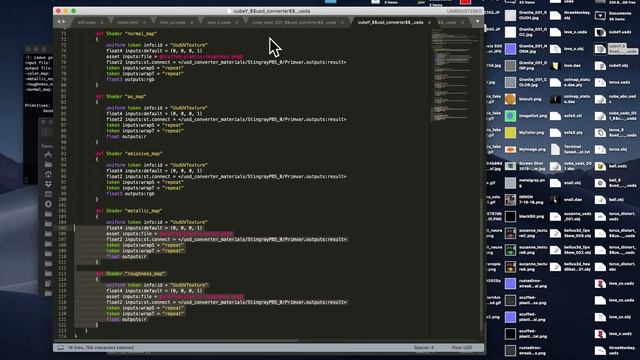Switch to the index.html tab

pos(128,22)
